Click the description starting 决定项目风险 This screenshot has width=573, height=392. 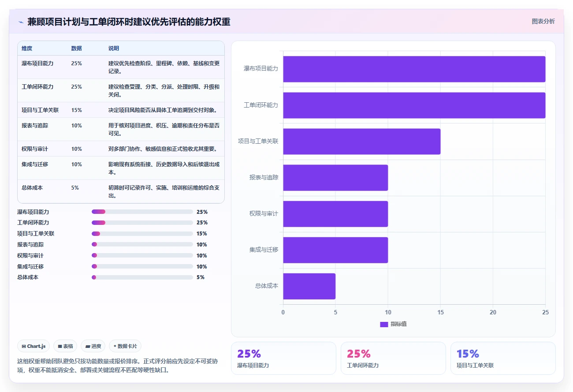click(x=163, y=110)
